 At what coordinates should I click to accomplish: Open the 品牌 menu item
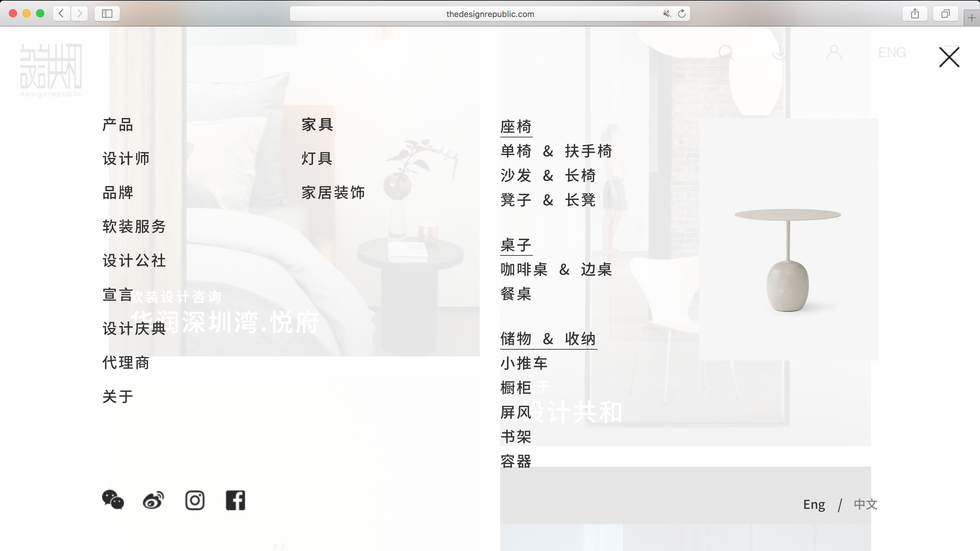[117, 193]
